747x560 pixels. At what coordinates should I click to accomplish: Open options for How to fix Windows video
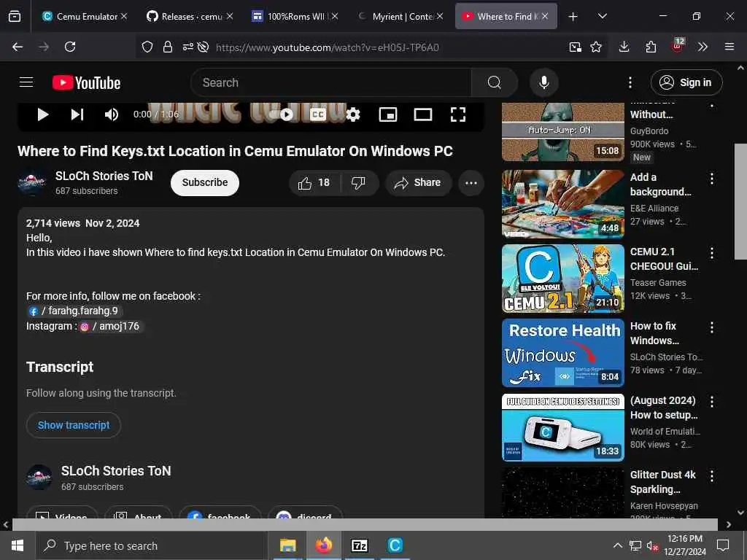coord(712,327)
